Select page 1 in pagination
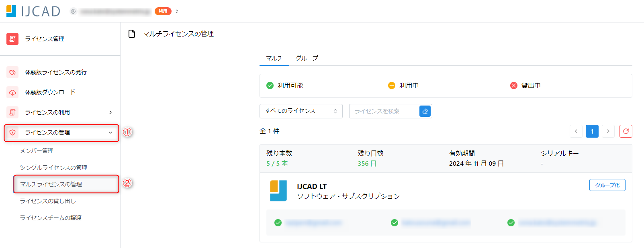This screenshot has height=248, width=644. [x=592, y=131]
